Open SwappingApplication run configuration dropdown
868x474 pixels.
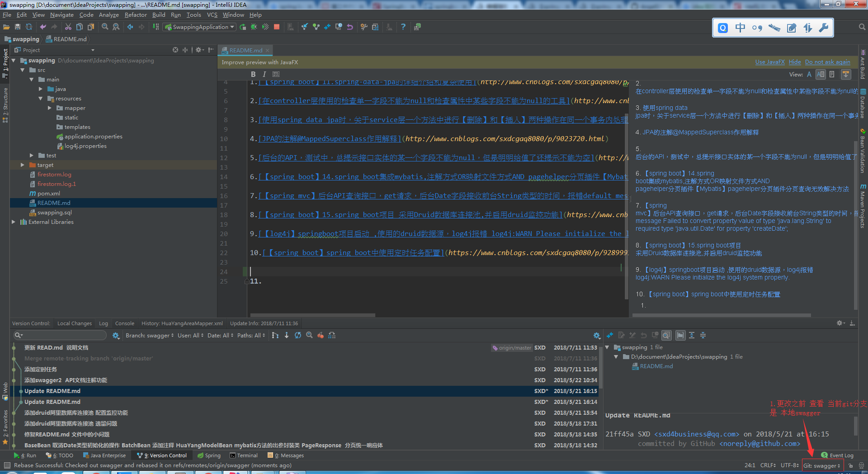200,27
